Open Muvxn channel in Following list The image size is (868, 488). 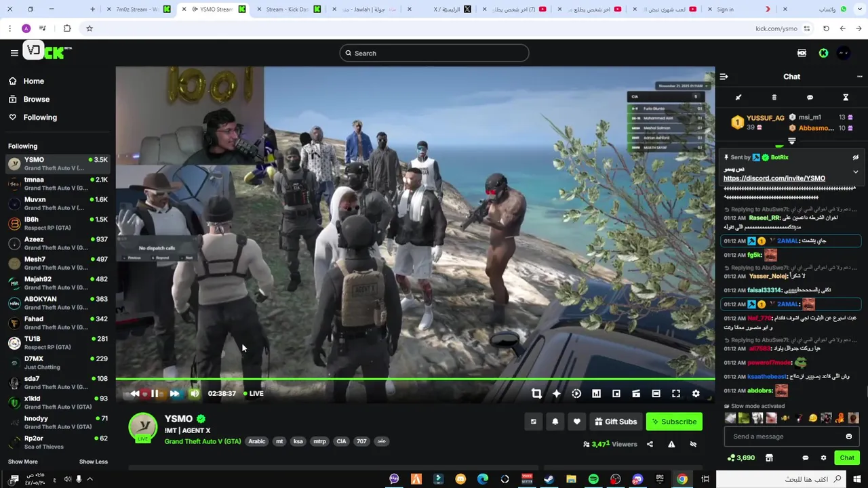pyautogui.click(x=58, y=203)
